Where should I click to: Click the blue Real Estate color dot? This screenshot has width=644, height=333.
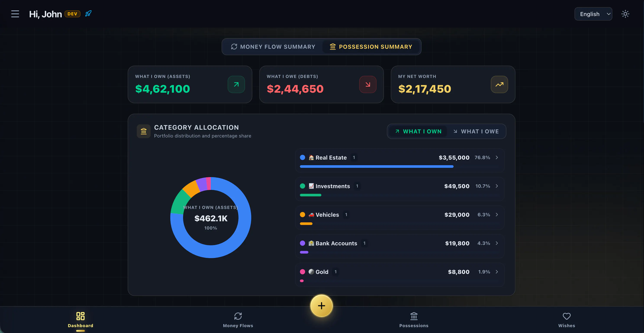(x=302, y=157)
